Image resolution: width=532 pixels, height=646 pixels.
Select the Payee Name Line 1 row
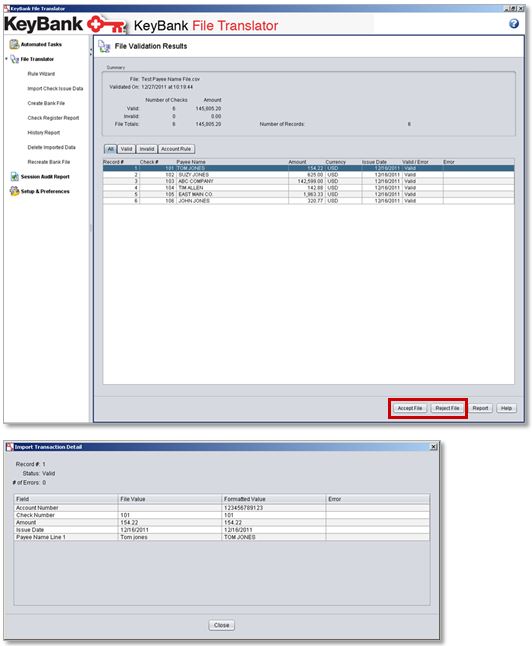tap(222, 537)
